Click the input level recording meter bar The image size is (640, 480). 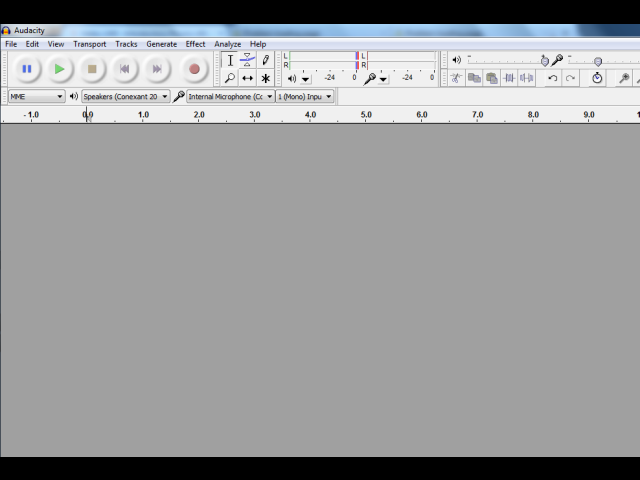point(402,60)
